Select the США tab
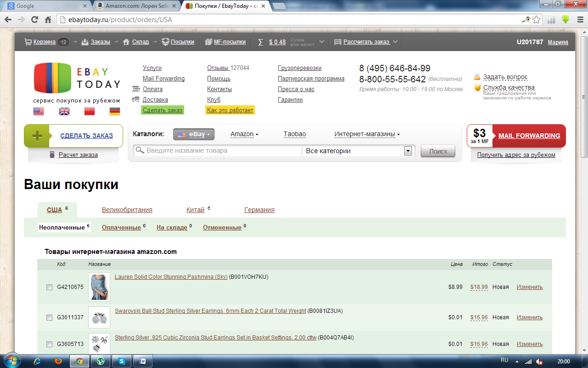Screen dimensions: 588x368 coord(54,210)
